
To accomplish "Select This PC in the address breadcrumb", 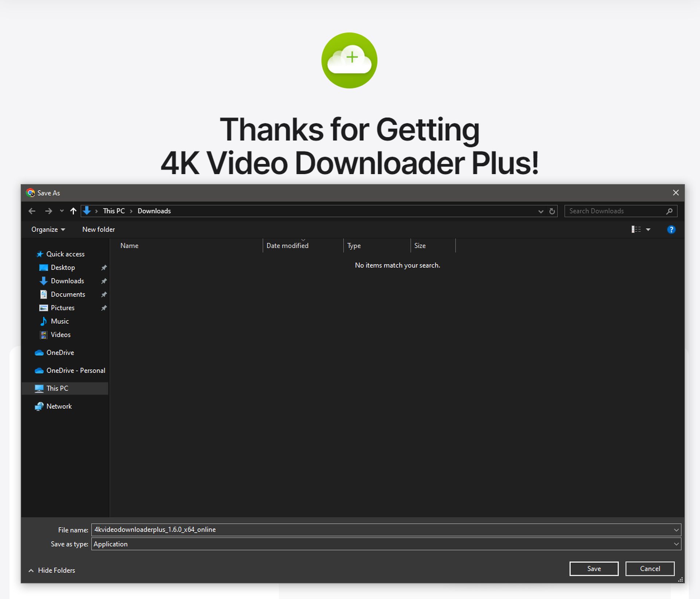I will click(x=114, y=211).
